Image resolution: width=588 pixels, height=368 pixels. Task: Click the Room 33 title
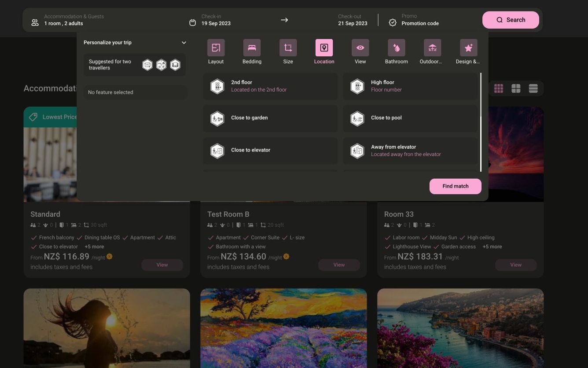coord(399,214)
